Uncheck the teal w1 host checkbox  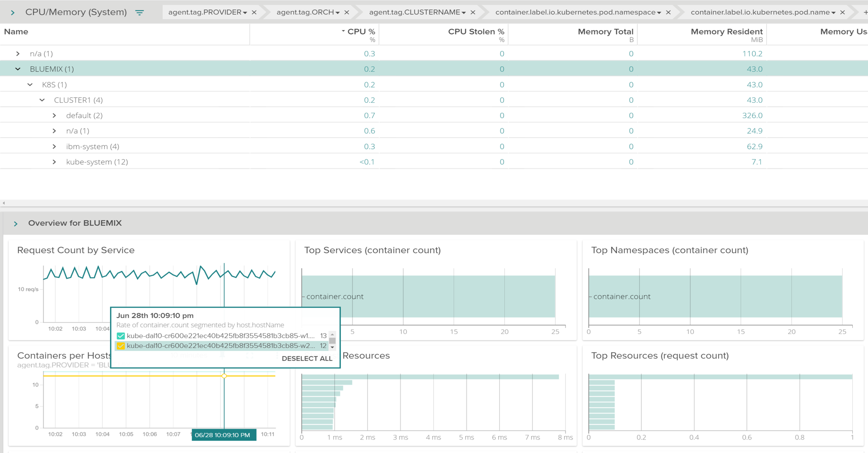click(x=120, y=336)
